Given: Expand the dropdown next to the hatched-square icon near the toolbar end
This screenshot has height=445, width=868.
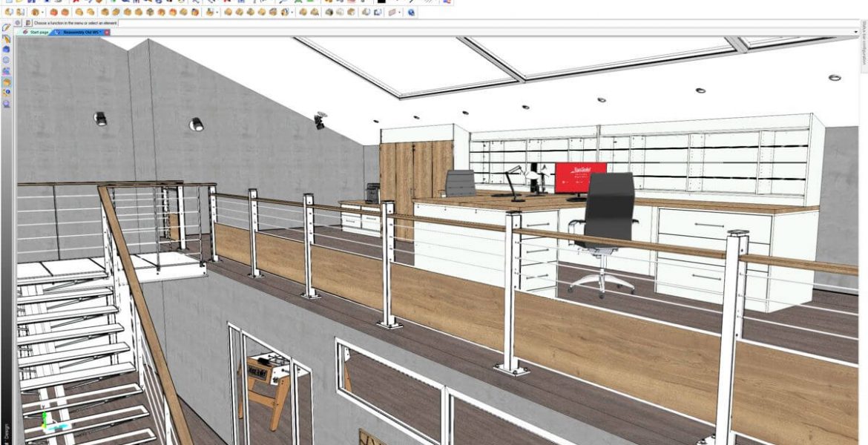Looking at the screenshot, I should point(398,13).
